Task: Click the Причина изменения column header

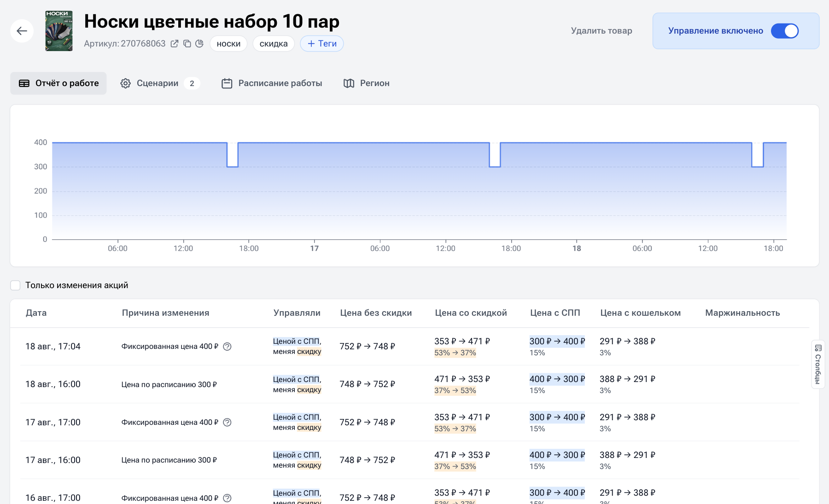Action: (165, 313)
